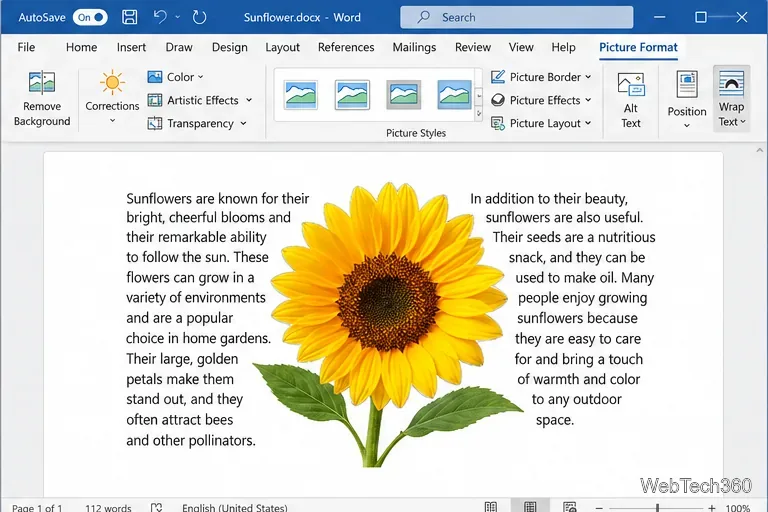Switch to Read Mode view
Viewport: 768px width, 512px height.
490,507
